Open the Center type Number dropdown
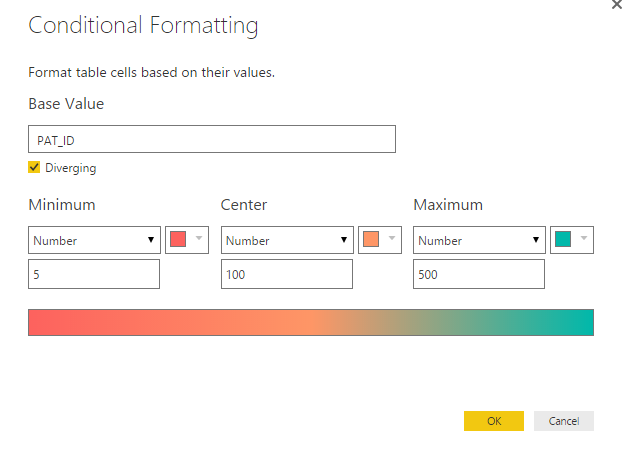This screenshot has height=454, width=626. (x=287, y=240)
